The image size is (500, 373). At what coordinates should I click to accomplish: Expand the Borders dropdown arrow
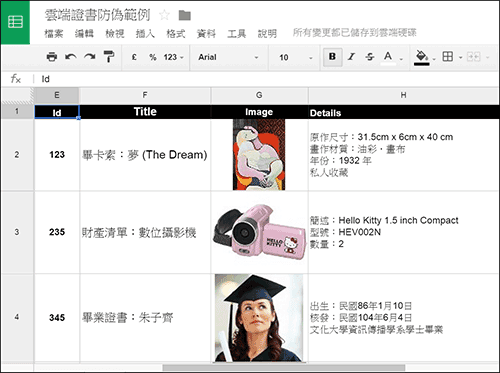(460, 57)
